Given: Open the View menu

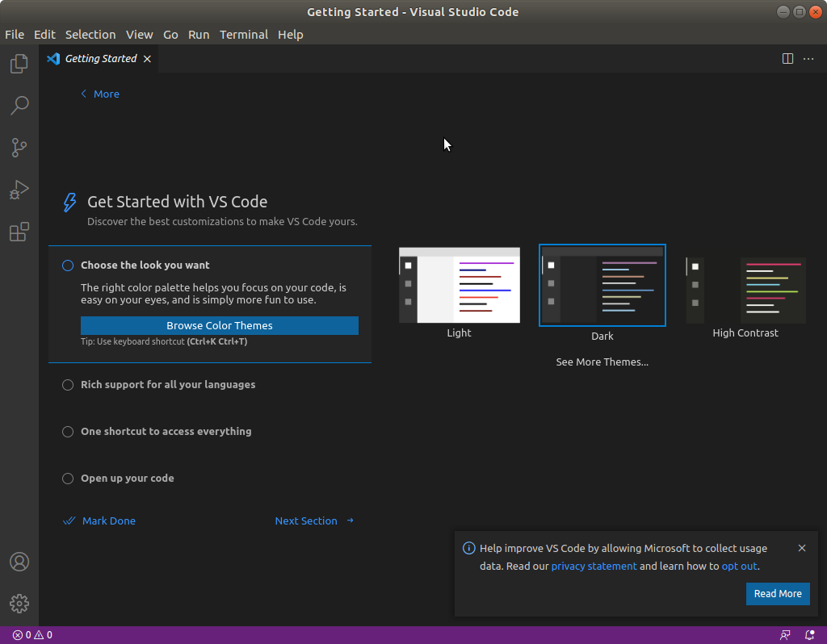Looking at the screenshot, I should (139, 35).
